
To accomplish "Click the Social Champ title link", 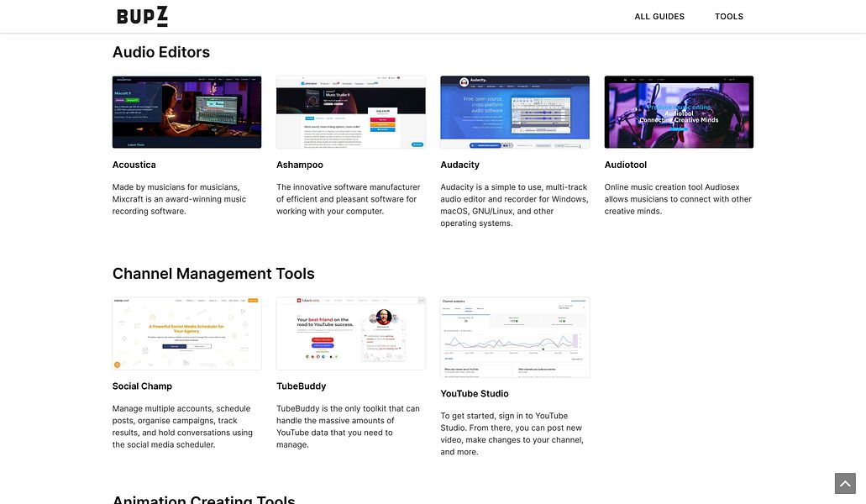I will 142,386.
